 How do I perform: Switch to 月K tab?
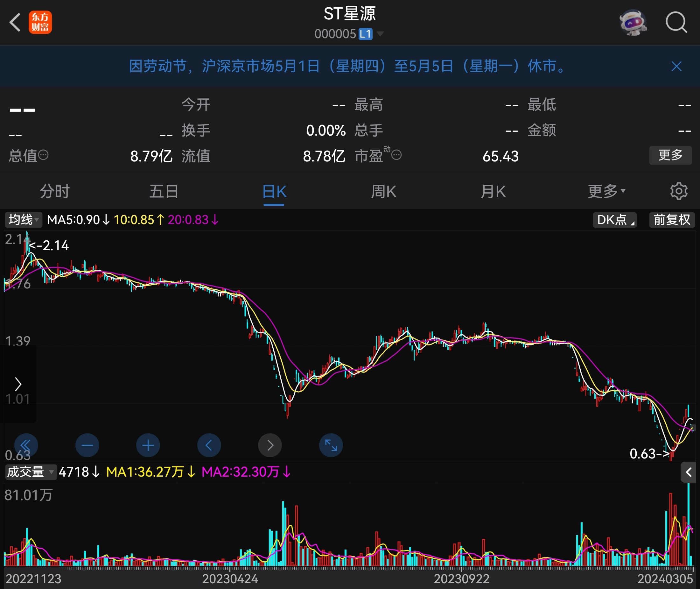click(493, 191)
